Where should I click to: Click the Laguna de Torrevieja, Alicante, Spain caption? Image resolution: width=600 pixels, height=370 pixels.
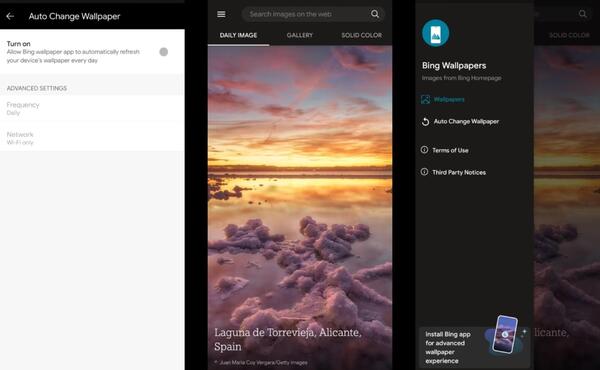pyautogui.click(x=288, y=339)
